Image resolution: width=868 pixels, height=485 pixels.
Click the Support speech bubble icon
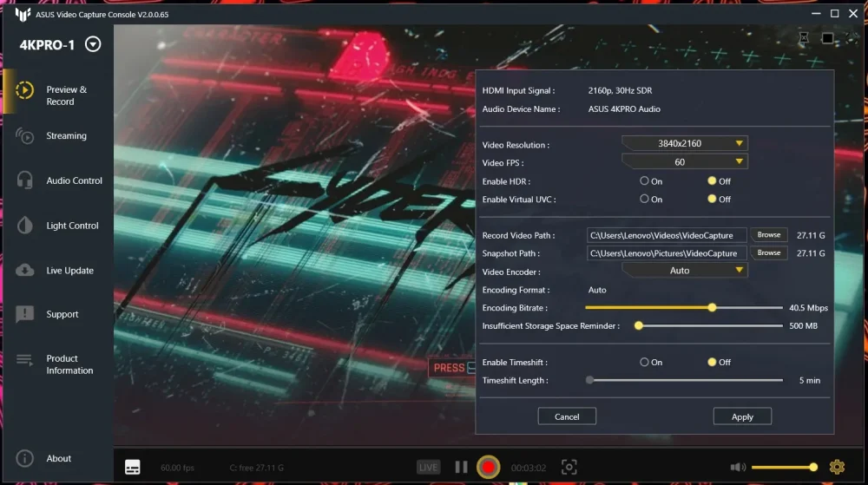[24, 314]
